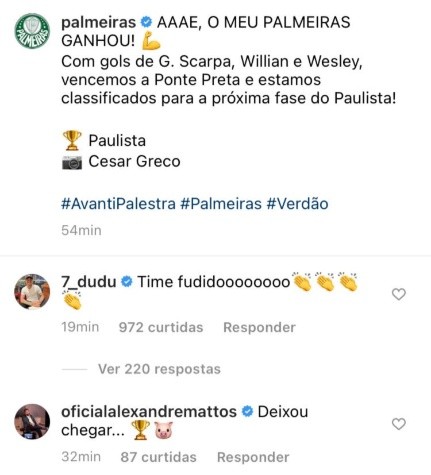431x475 pixels.
Task: Open the #Palmeiras hashtag
Action: [x=221, y=203]
